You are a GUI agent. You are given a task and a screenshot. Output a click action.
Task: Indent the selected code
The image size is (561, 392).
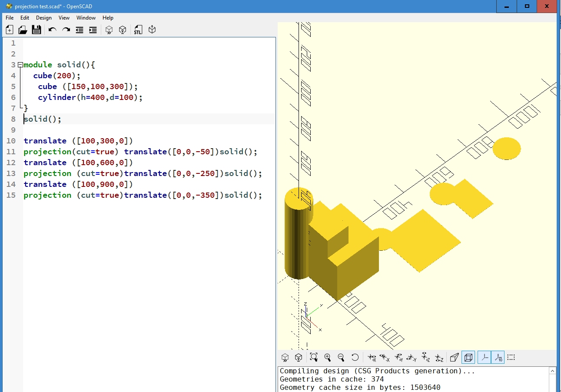(93, 30)
